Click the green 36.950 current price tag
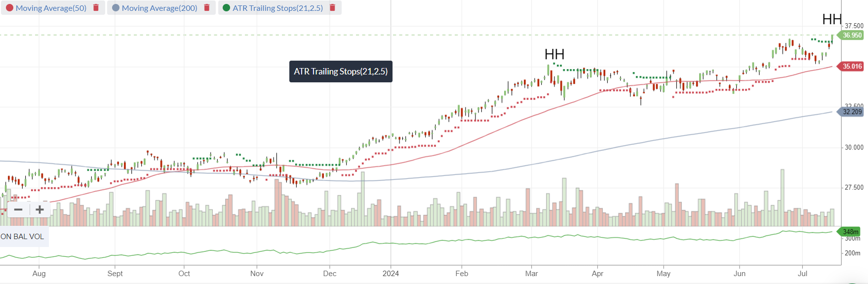Viewport: 868px width, 284px height. (x=852, y=35)
